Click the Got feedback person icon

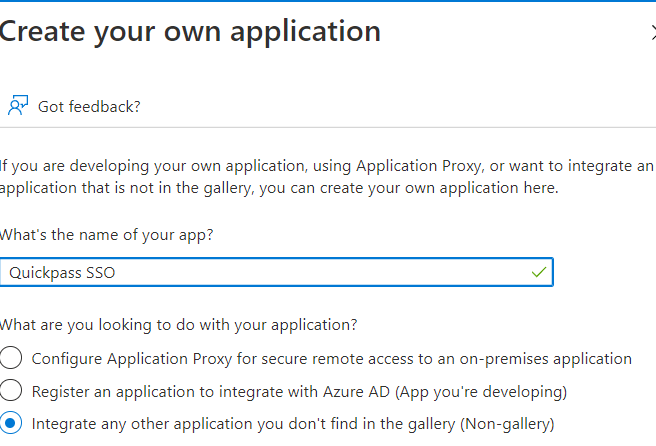18,105
